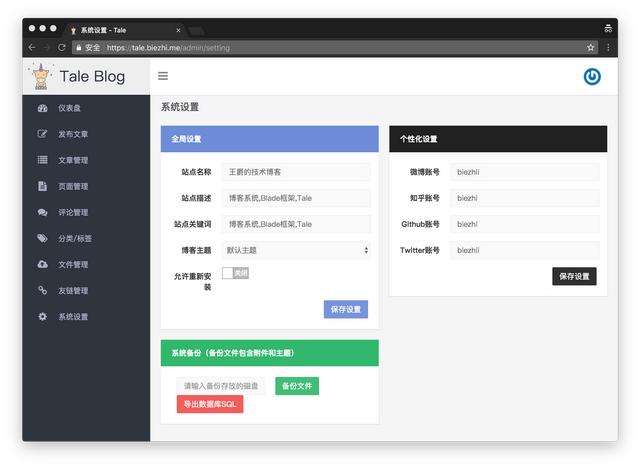Click the Tale Blog title text
640x468 pixels.
point(92,76)
